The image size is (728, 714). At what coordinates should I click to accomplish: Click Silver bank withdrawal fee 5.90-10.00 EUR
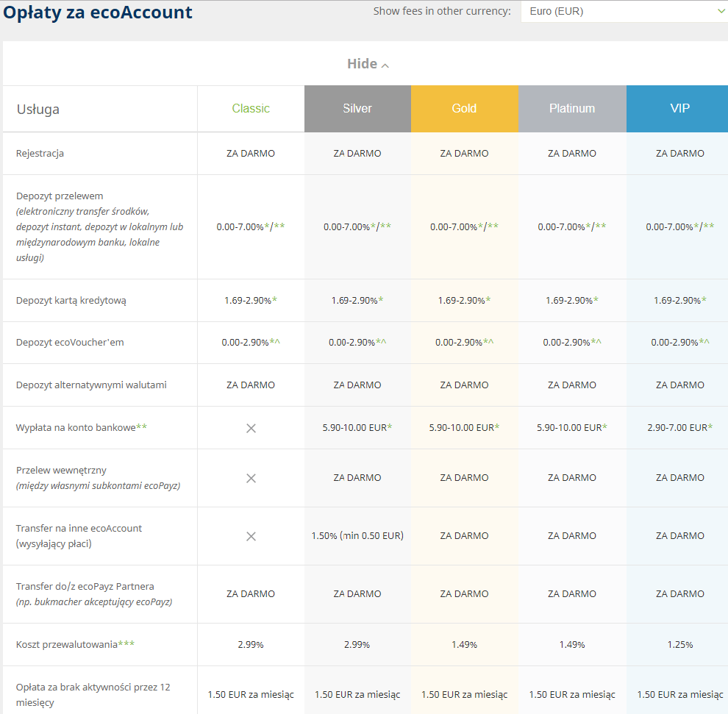click(357, 427)
